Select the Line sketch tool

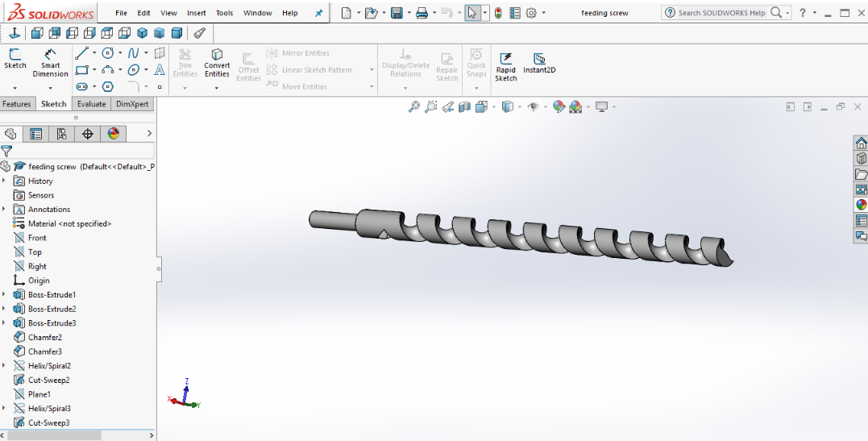(82, 53)
